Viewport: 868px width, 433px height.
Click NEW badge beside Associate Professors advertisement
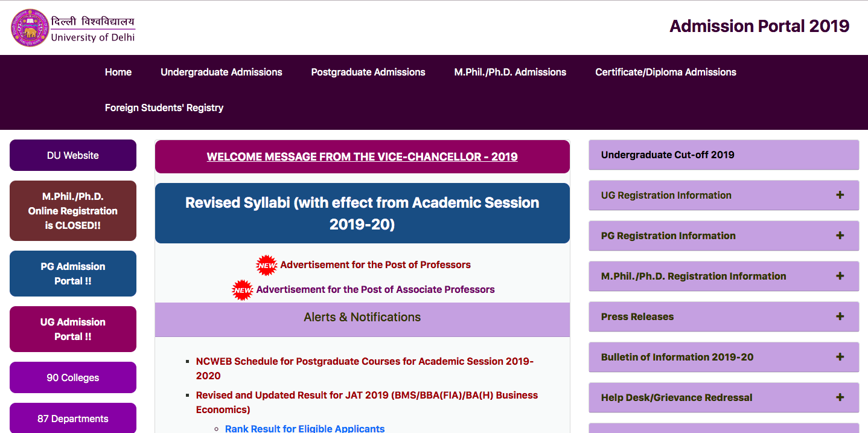(243, 290)
